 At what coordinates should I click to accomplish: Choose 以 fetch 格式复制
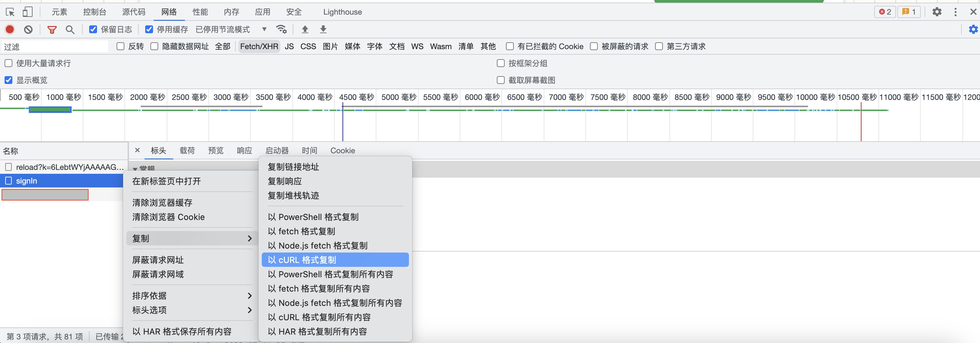335,231
